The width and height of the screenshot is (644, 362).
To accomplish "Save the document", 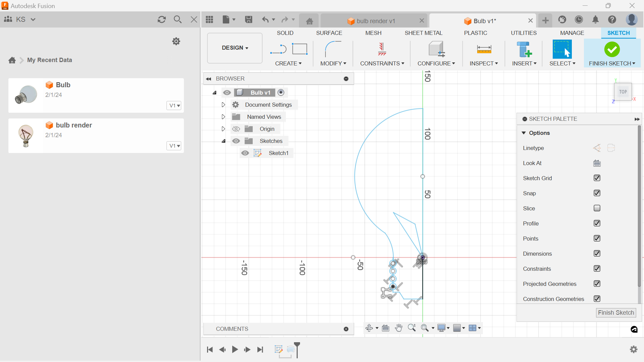I will tap(249, 20).
